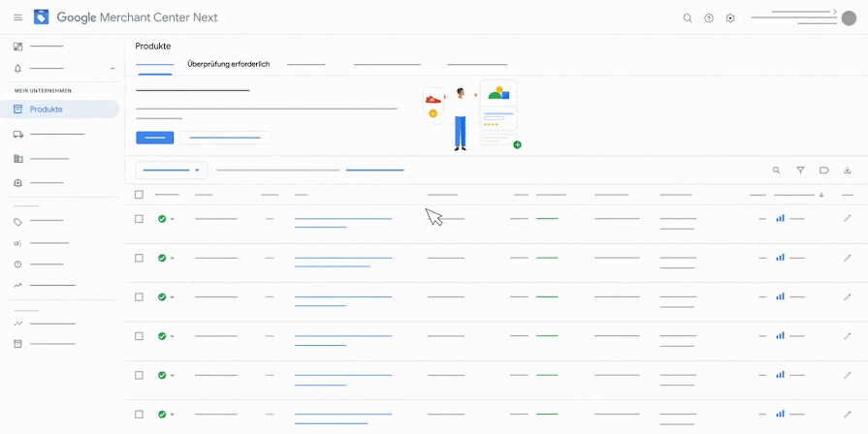Check the fifth product row checkbox
The image size is (868, 434).
(x=139, y=375)
